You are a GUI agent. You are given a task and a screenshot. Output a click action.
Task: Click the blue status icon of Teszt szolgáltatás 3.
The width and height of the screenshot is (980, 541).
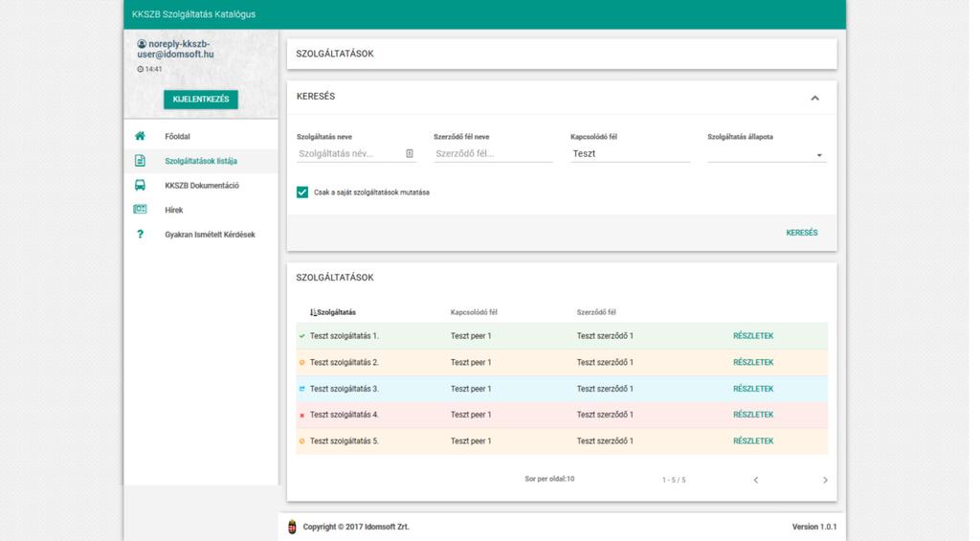[x=301, y=389]
